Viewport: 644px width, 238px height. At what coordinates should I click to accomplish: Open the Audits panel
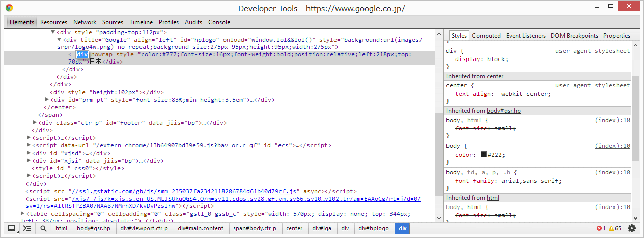coord(193,22)
